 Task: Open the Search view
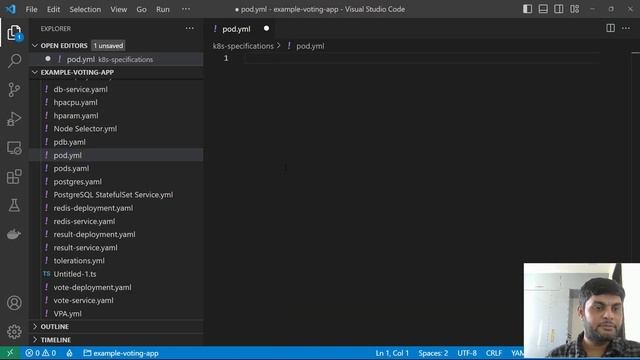[14, 61]
